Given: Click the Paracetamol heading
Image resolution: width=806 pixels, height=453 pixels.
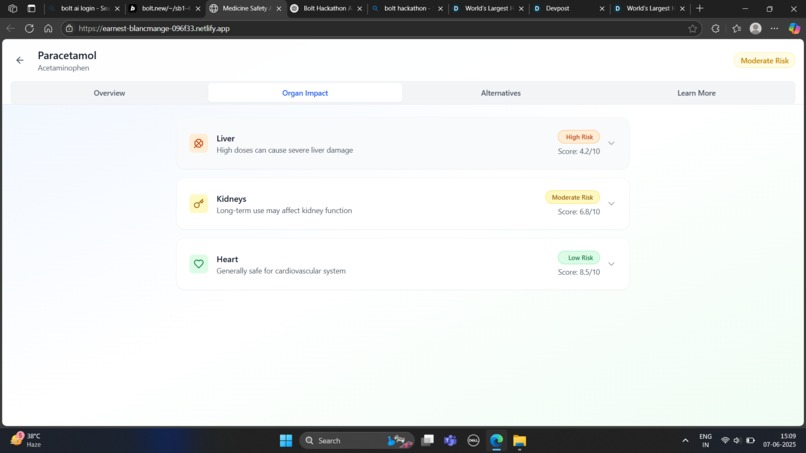Looking at the screenshot, I should click(x=67, y=56).
